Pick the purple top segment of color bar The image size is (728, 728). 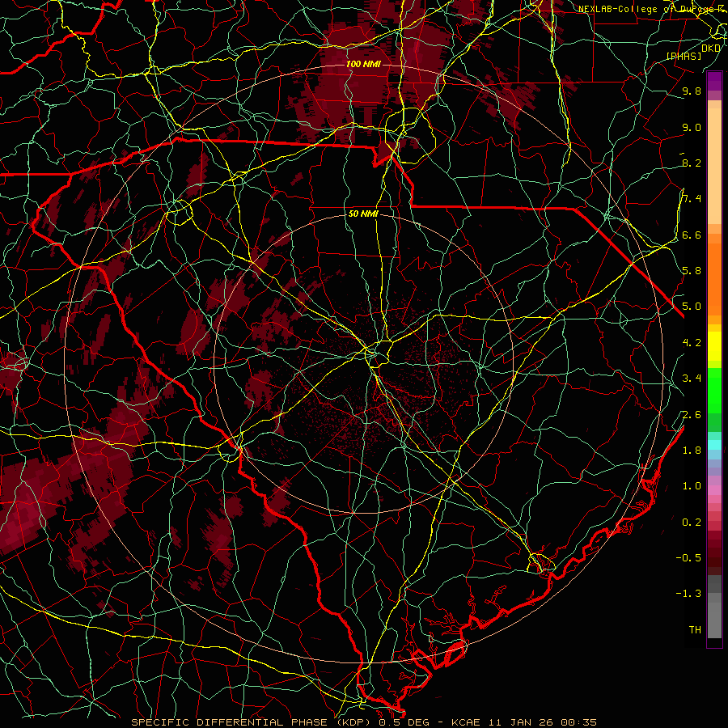[x=714, y=81]
